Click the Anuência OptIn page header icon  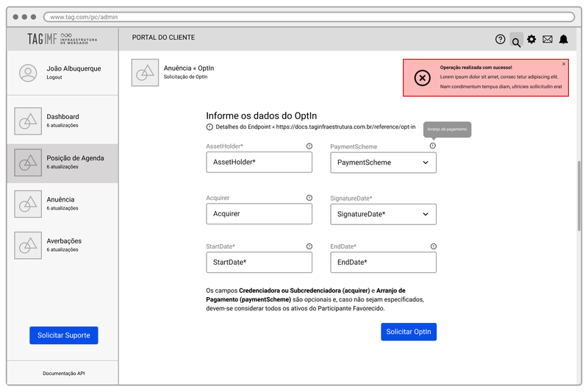(x=145, y=72)
